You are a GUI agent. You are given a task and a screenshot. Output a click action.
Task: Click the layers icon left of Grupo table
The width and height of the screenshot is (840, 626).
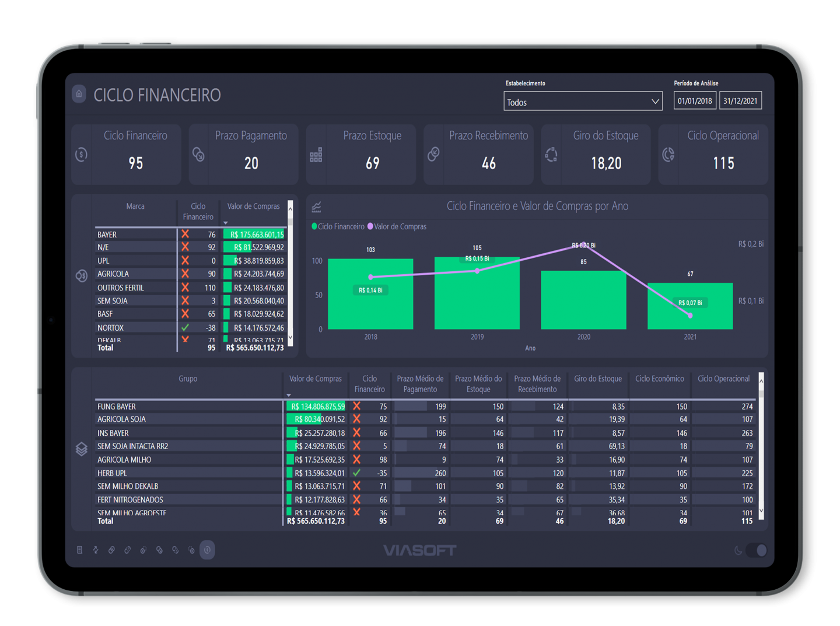82,449
